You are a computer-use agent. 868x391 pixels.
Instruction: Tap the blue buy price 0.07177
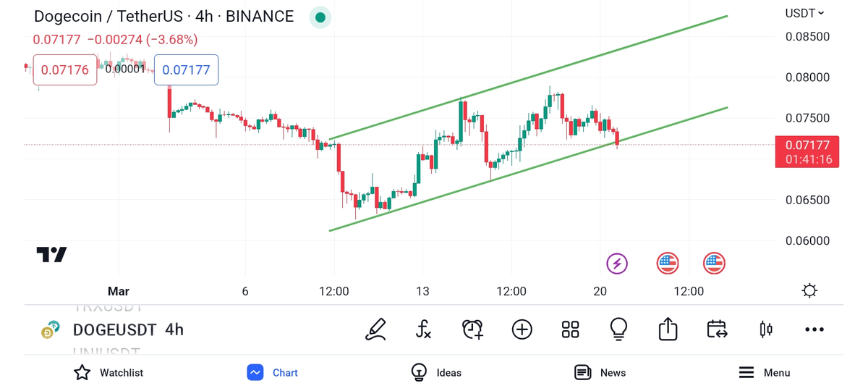click(186, 70)
